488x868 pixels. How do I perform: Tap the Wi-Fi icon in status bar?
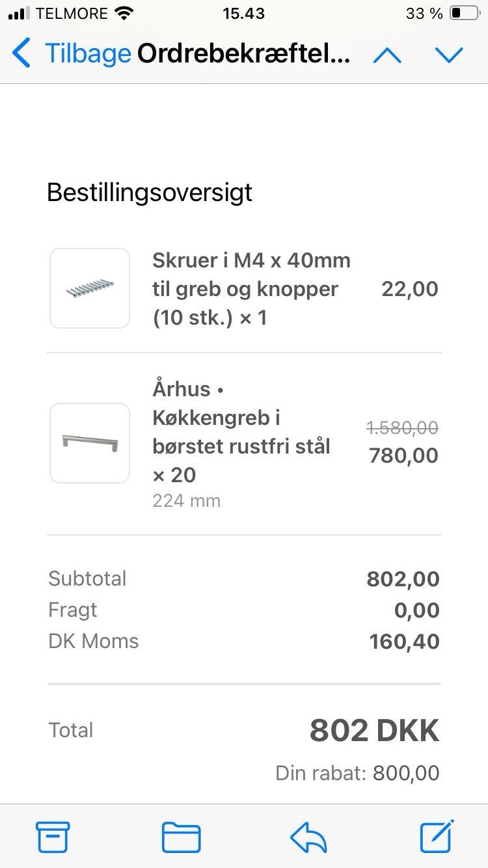[123, 13]
